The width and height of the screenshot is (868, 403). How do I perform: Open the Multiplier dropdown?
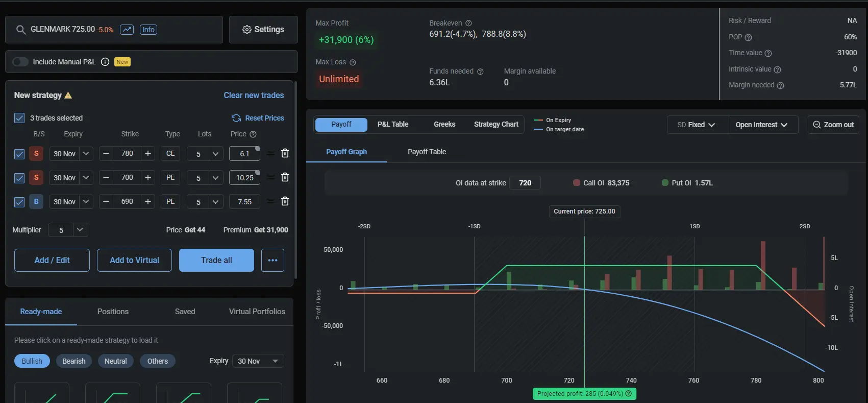[68, 230]
